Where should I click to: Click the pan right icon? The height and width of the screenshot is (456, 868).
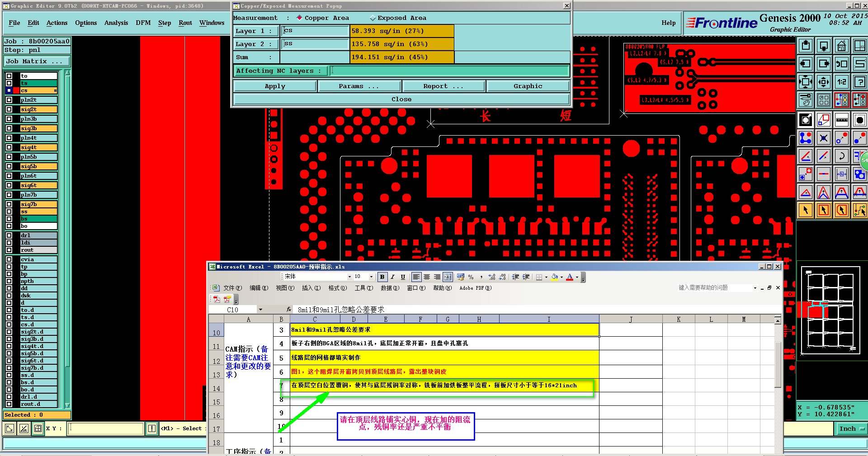point(824,64)
